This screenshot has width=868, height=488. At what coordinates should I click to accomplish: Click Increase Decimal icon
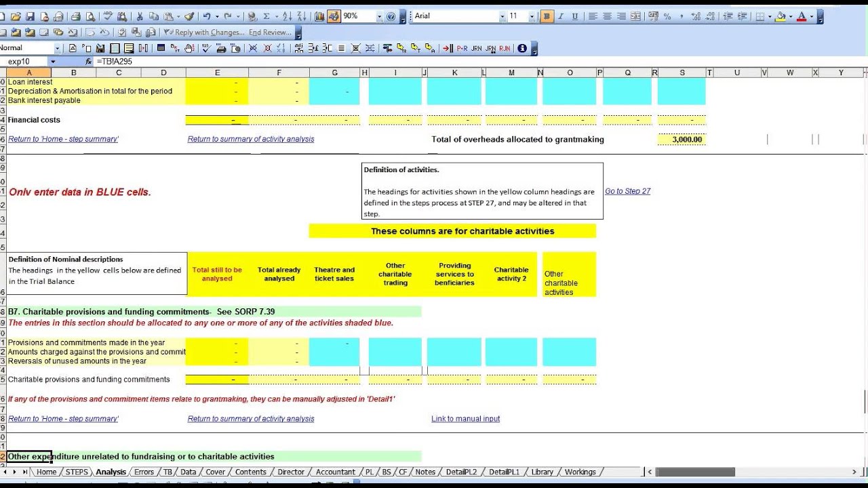[x=696, y=16]
